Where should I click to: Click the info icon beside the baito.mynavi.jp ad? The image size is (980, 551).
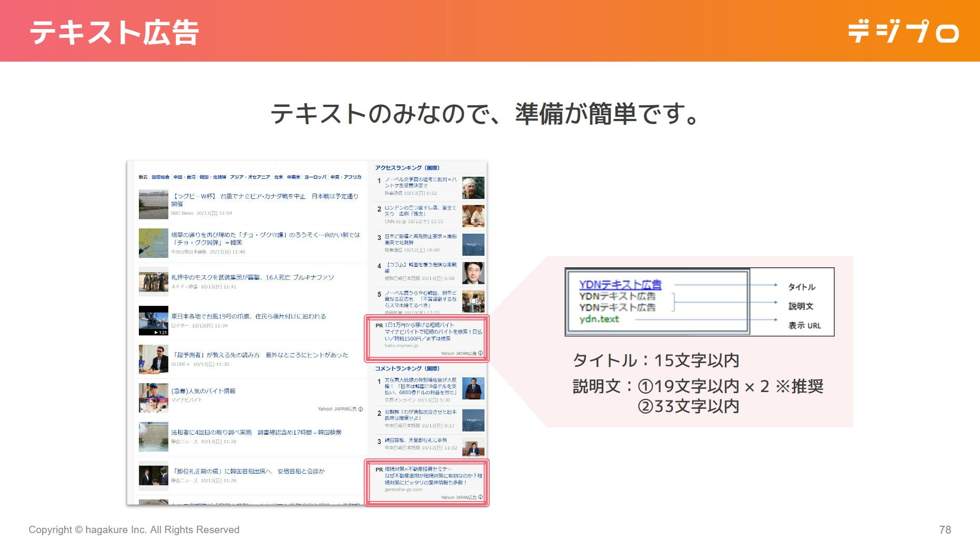(480, 353)
